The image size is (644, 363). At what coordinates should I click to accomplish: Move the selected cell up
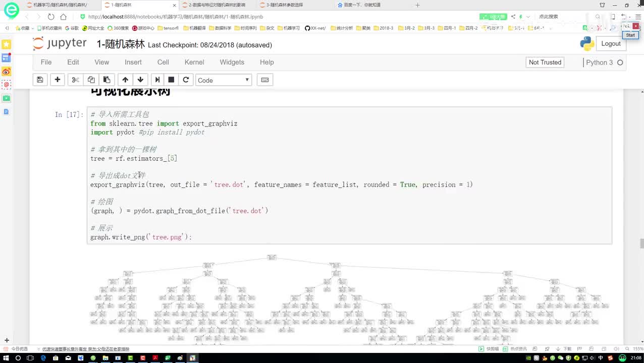125,80
